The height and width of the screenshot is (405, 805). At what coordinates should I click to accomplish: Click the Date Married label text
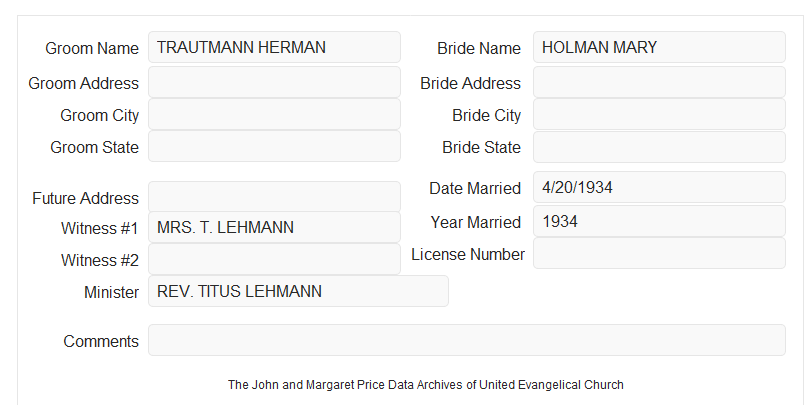click(x=475, y=188)
